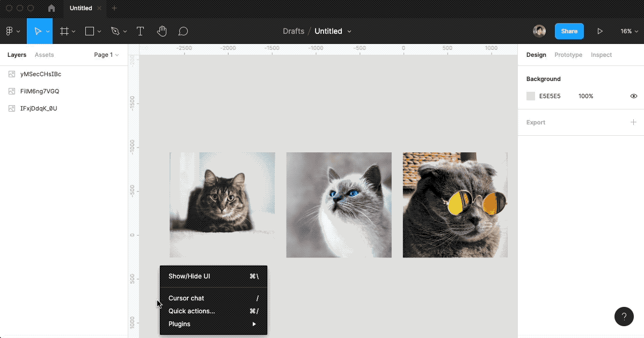Select the Pen tool
Viewport: 644px width, 338px height.
115,31
